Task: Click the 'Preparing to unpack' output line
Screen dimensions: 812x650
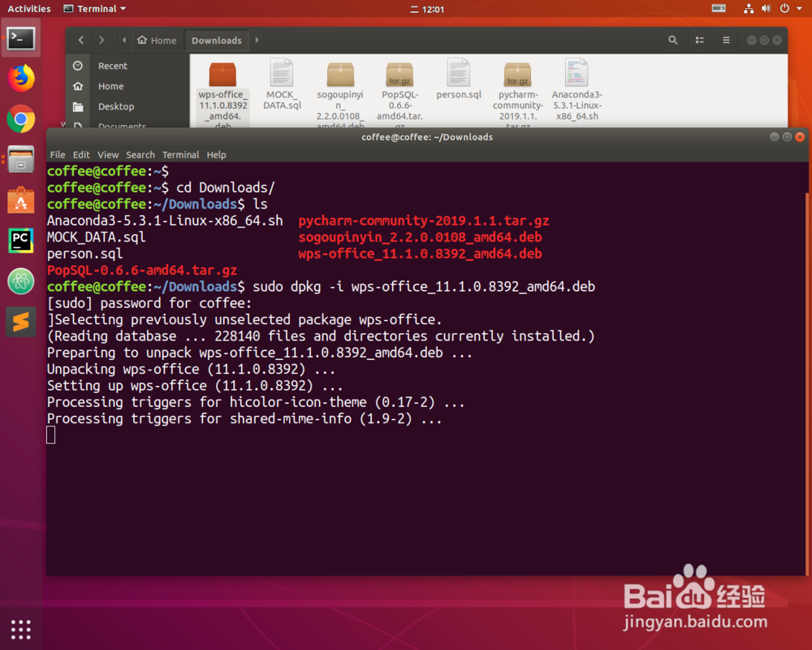Action: coord(260,353)
